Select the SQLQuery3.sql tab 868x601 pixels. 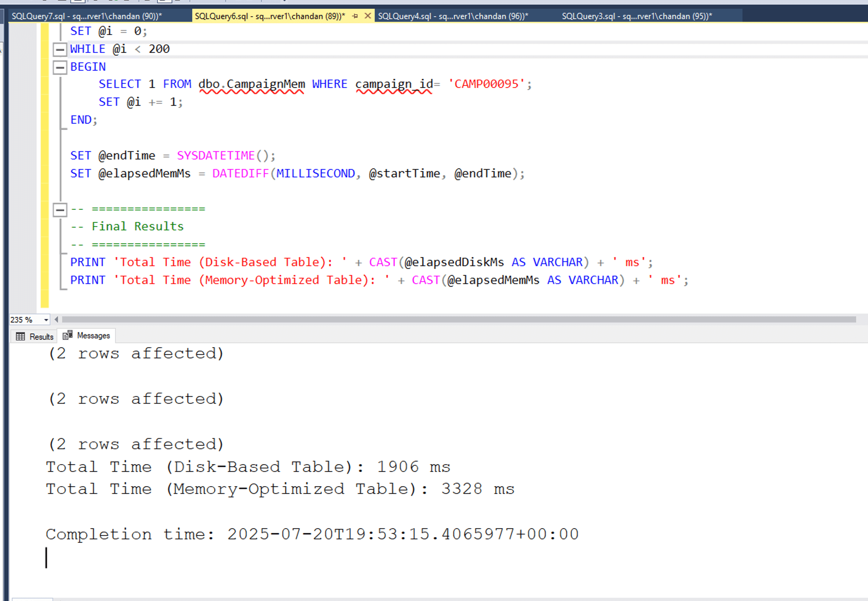(637, 16)
